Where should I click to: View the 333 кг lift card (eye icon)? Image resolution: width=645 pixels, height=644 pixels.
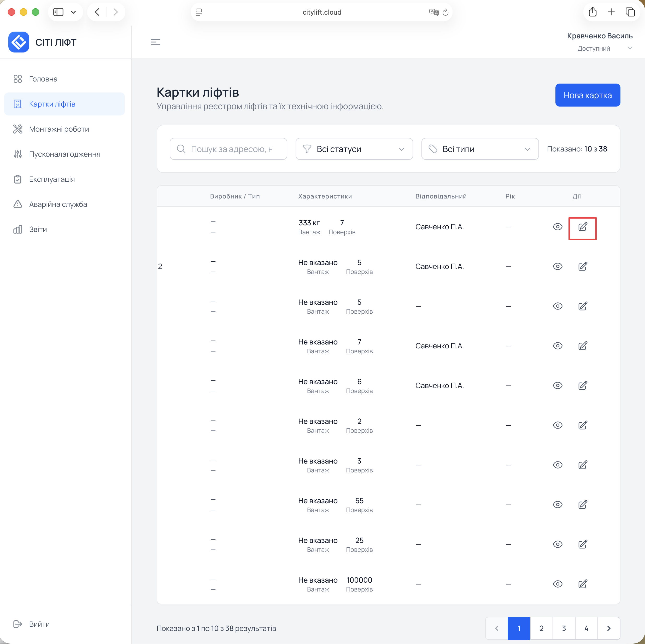[x=557, y=227]
